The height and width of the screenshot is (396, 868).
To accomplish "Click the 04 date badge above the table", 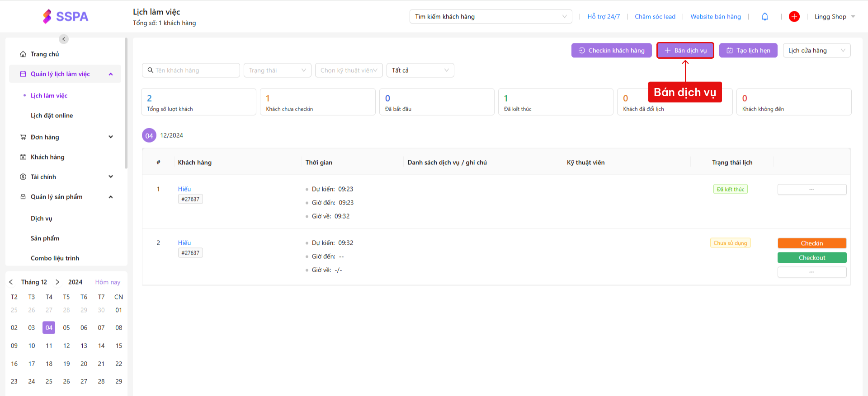I will click(x=149, y=135).
